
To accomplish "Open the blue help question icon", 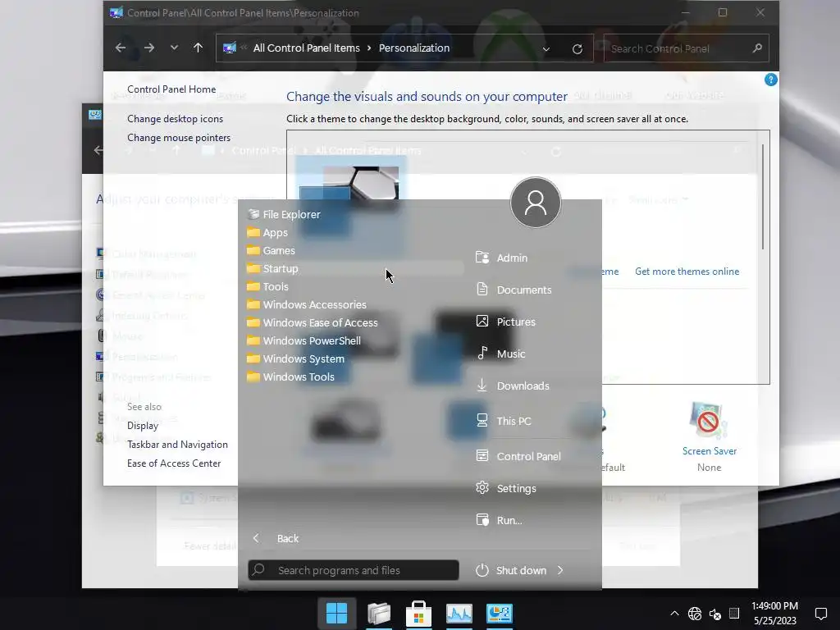I will click(x=770, y=80).
